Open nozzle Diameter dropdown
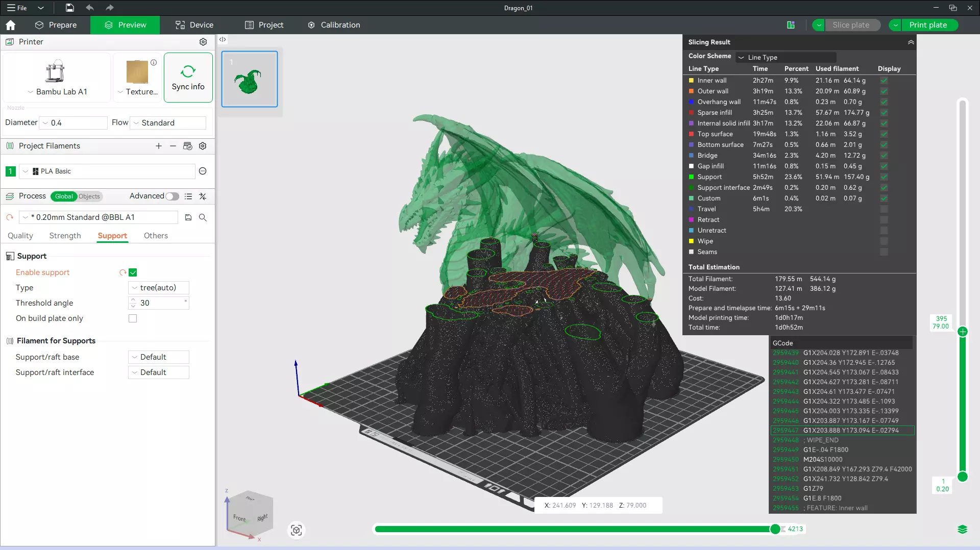The width and height of the screenshot is (980, 550). tap(74, 123)
